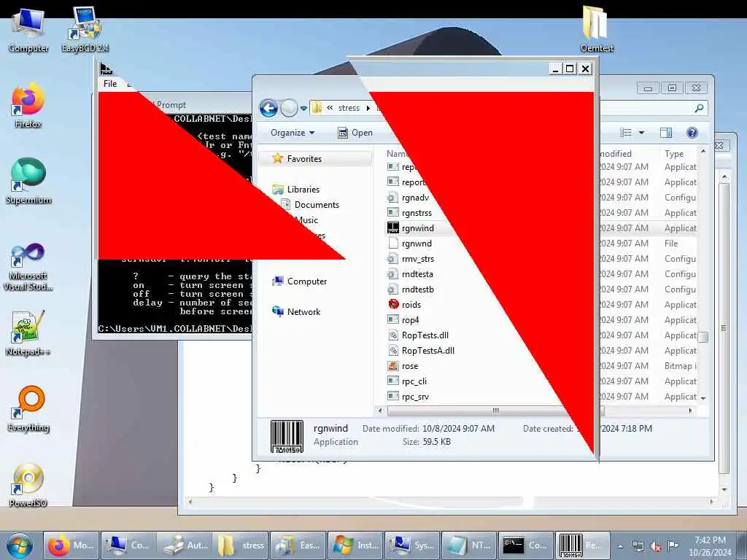Switch to the Command Prompt taskbar button
The width and height of the screenshot is (747, 560).
(x=525, y=545)
